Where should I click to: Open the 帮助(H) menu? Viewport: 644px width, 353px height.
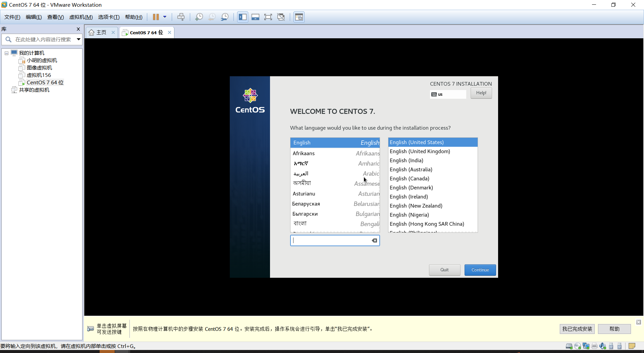[134, 17]
